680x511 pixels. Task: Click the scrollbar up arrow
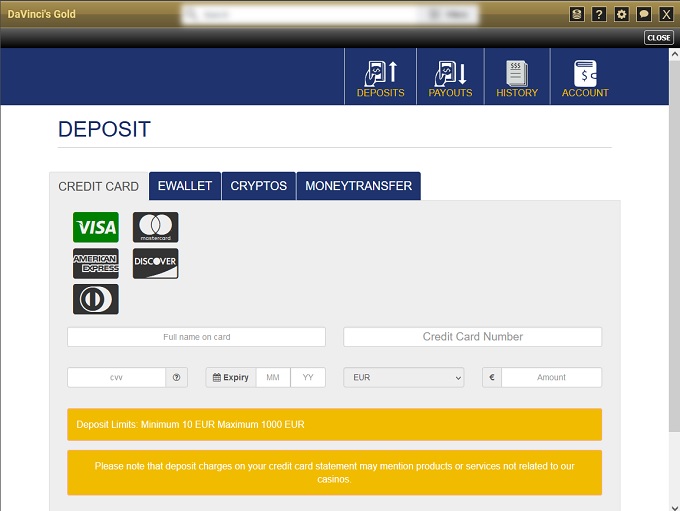(x=674, y=54)
